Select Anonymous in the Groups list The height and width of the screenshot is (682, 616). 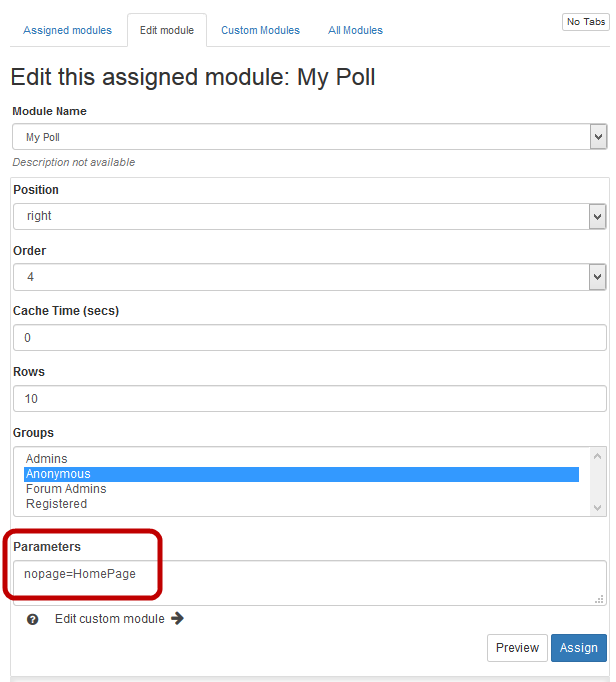(x=58, y=474)
